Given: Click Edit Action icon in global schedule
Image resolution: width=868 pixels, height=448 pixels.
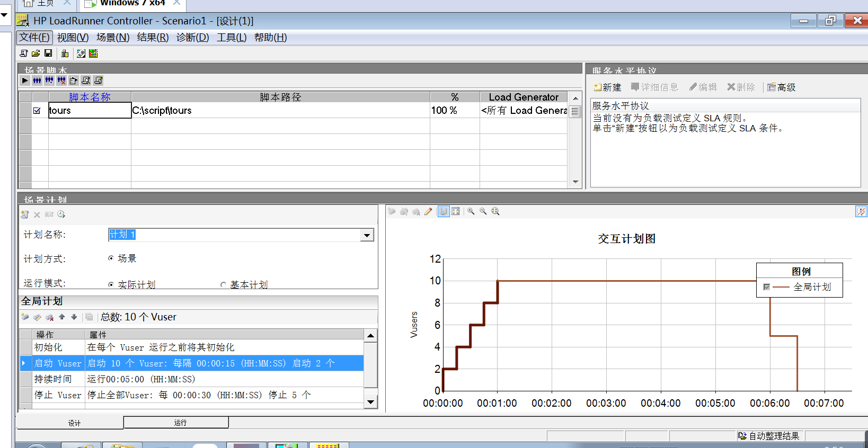Looking at the screenshot, I should tap(37, 317).
